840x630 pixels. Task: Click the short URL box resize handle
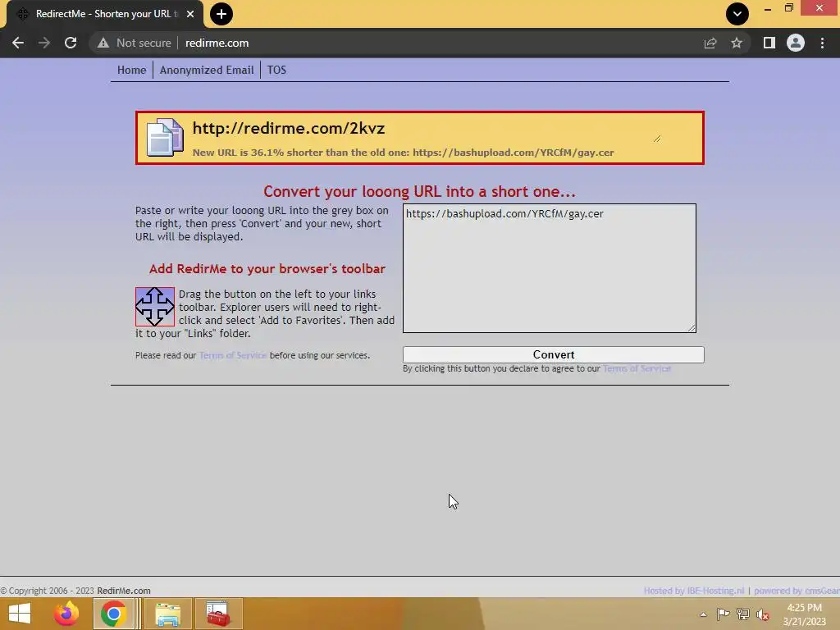[657, 138]
